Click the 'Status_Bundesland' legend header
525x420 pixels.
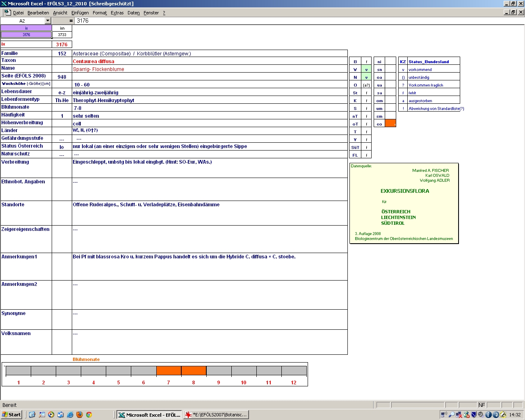[x=429, y=62]
